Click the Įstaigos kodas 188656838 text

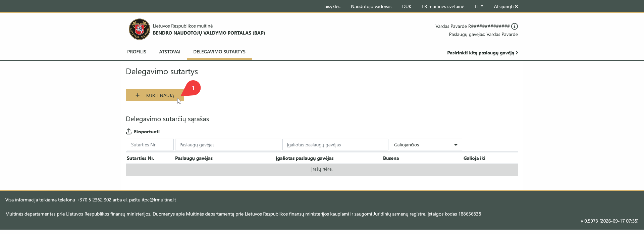tap(454, 214)
